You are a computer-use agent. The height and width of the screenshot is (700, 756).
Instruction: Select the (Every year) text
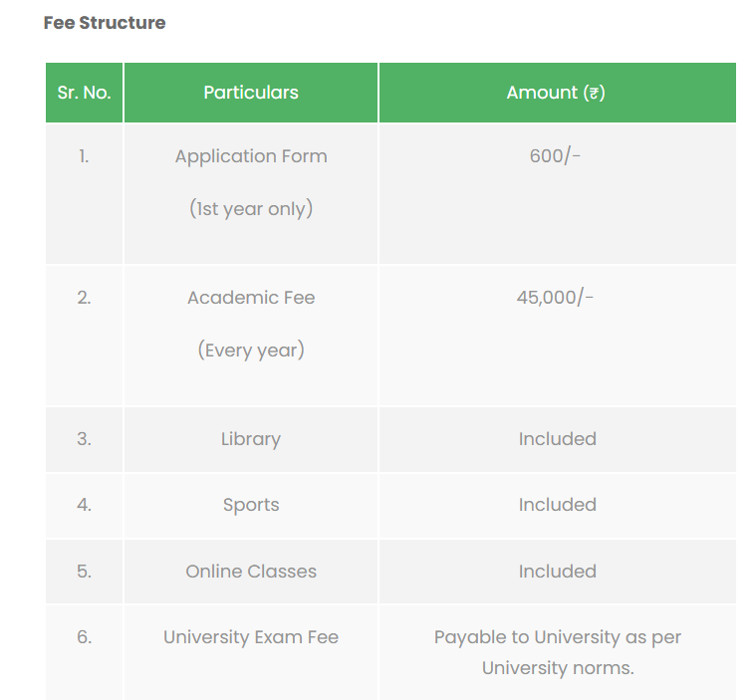pyautogui.click(x=251, y=350)
